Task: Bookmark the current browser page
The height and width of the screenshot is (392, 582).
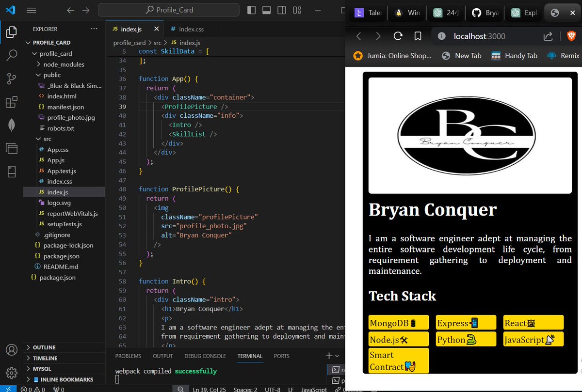Action: pyautogui.click(x=418, y=36)
